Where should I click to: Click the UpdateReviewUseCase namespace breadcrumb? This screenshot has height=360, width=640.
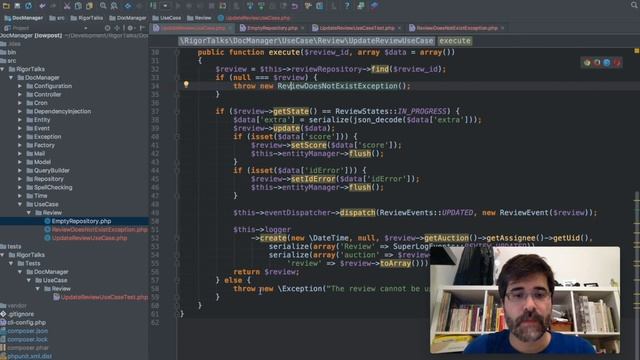(x=306, y=41)
